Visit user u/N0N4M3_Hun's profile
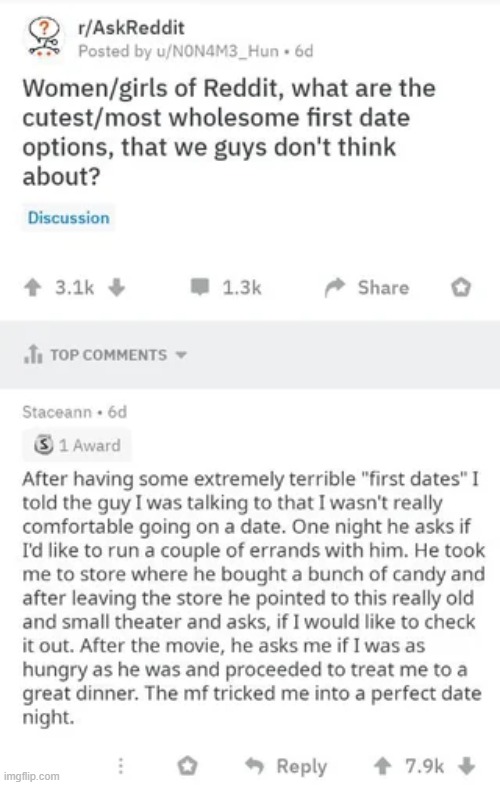This screenshot has height=785, width=500. 218,51
